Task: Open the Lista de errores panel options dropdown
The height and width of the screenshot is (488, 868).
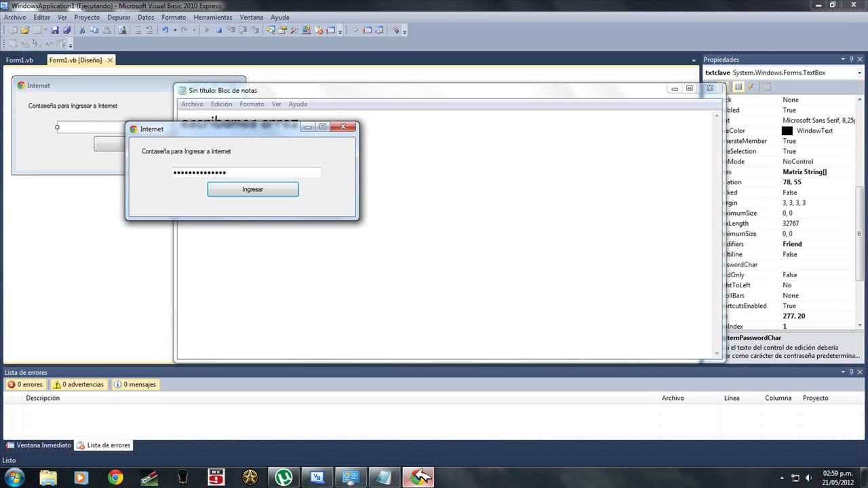Action: point(843,372)
